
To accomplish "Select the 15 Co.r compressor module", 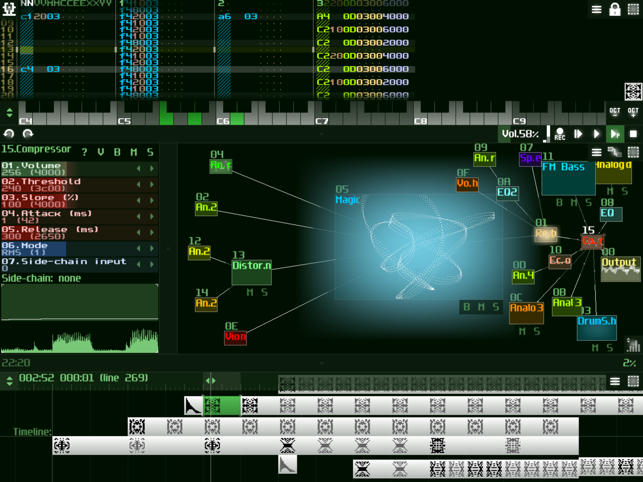I will [x=592, y=241].
